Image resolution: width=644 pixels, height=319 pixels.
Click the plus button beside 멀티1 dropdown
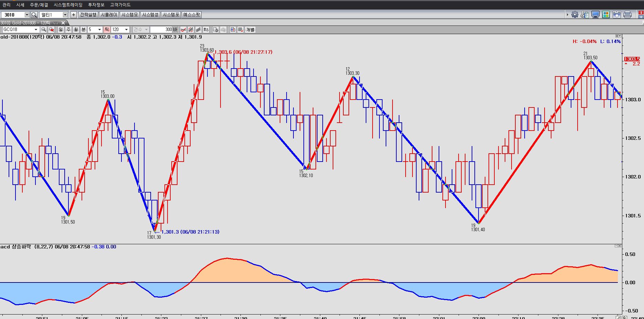point(73,15)
